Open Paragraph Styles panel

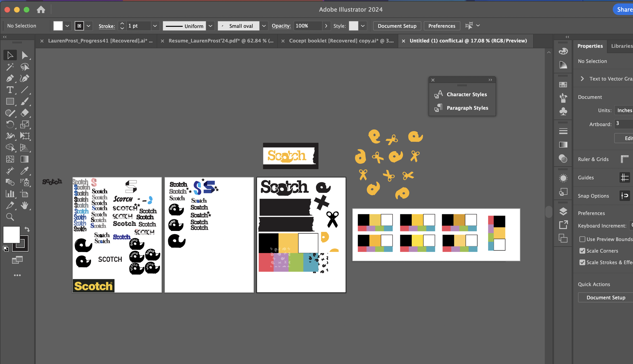[x=467, y=108]
